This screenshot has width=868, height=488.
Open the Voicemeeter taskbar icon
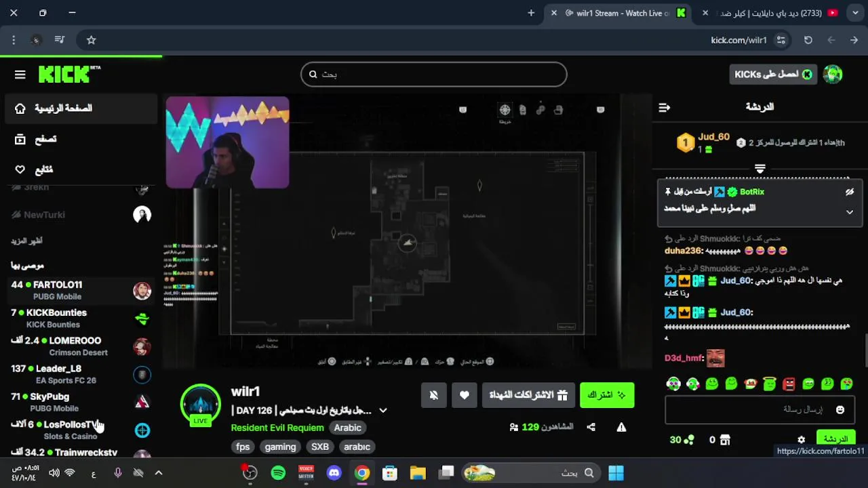(x=306, y=473)
